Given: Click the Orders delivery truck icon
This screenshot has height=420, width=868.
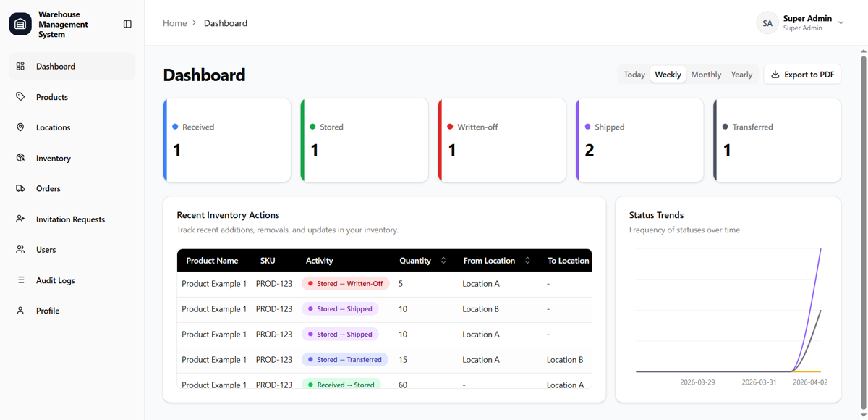Looking at the screenshot, I should [20, 188].
